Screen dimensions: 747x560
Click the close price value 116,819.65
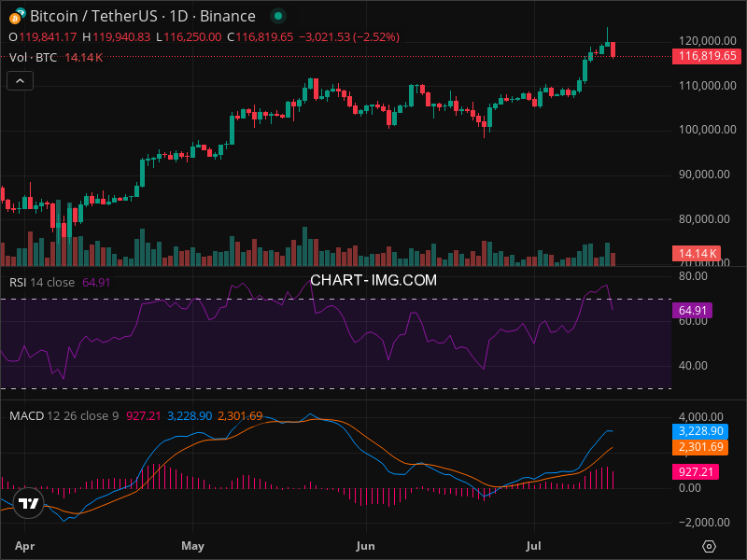click(x=264, y=37)
